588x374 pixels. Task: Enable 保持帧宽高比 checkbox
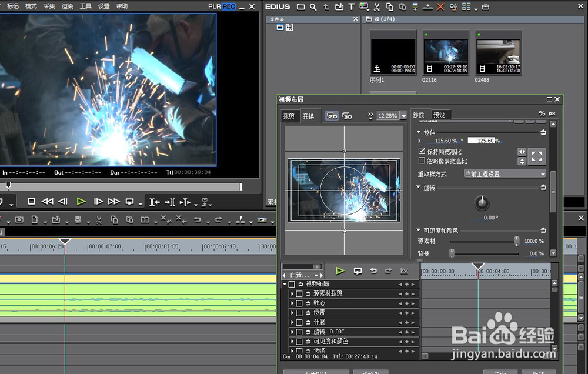coord(422,151)
